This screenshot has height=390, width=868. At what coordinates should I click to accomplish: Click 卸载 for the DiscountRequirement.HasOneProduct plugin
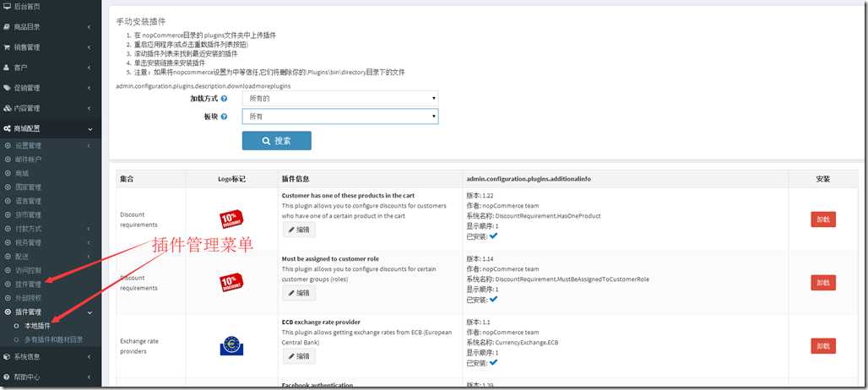click(x=823, y=219)
